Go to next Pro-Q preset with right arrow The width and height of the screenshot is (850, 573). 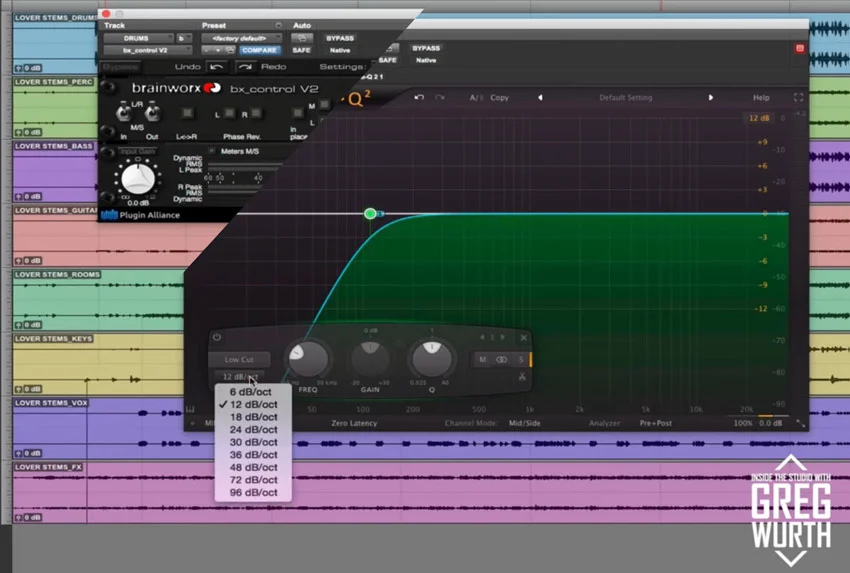pos(711,98)
